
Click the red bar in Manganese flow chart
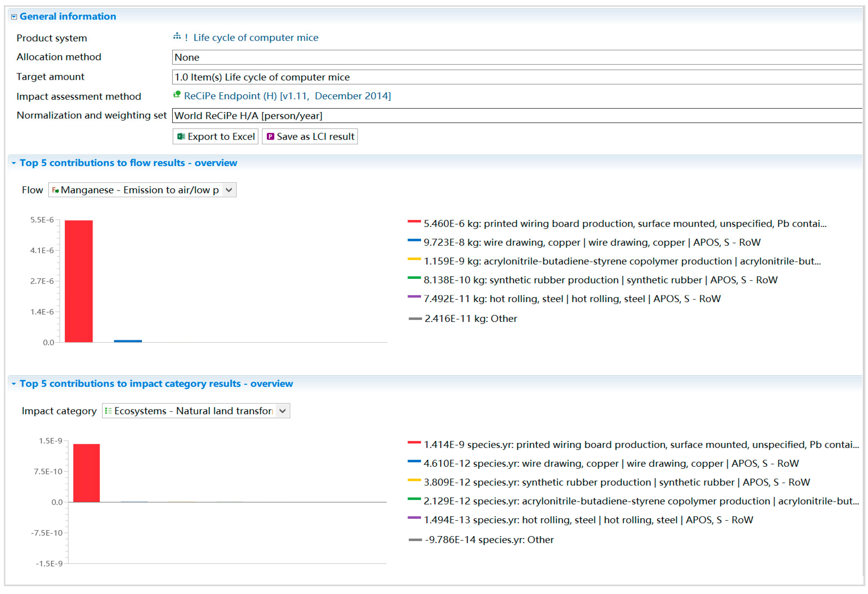tap(79, 281)
